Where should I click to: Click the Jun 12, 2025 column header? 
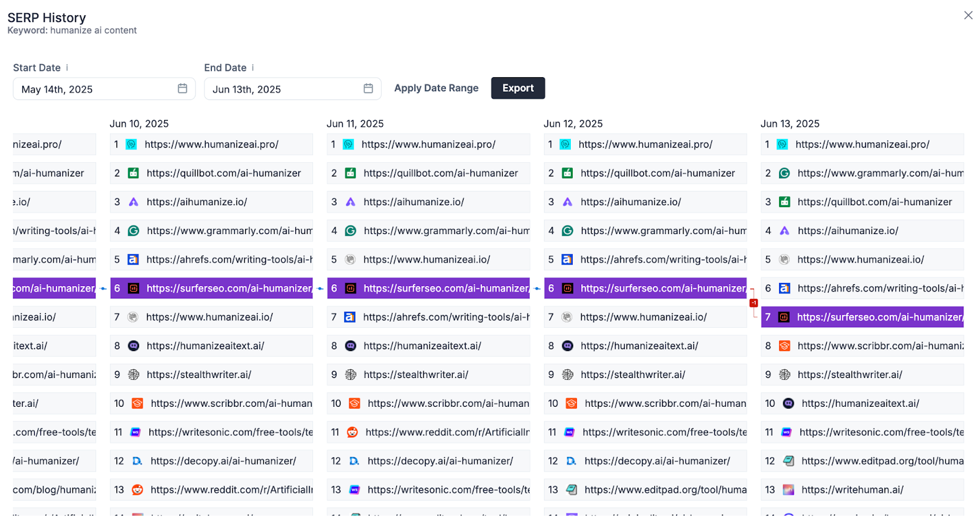point(573,124)
